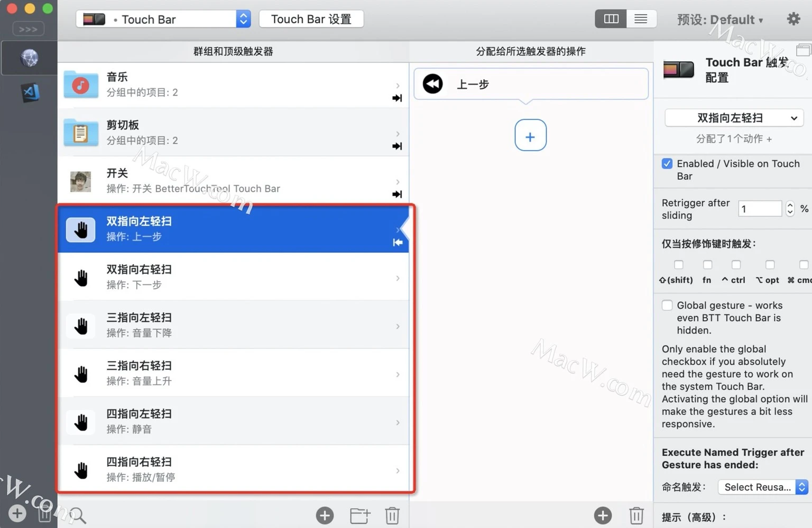Select the 操作: 播放/暂停 trigger text
The height and width of the screenshot is (528, 812).
coord(141,477)
